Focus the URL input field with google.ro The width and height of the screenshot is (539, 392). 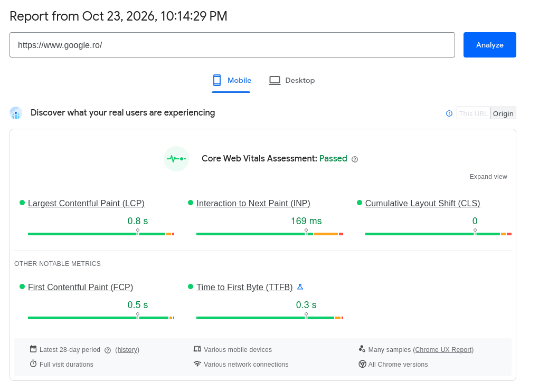tap(232, 45)
